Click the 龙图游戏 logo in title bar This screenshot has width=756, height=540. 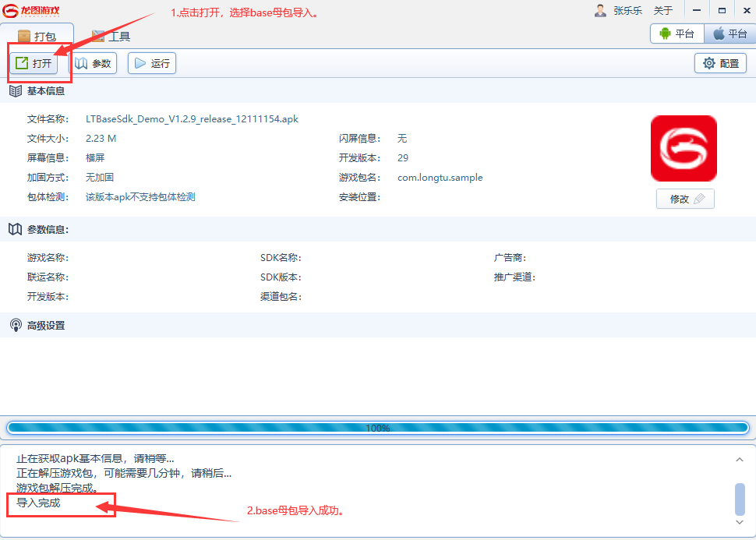pyautogui.click(x=31, y=11)
